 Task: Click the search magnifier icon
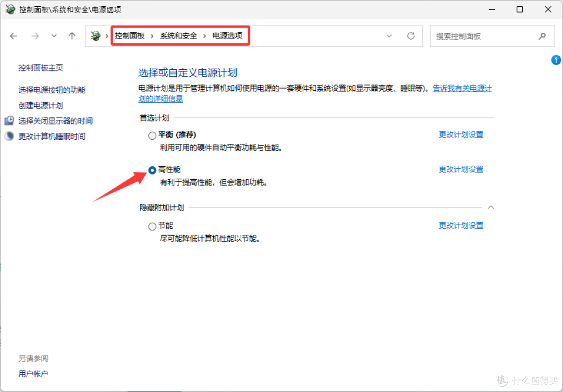[542, 36]
